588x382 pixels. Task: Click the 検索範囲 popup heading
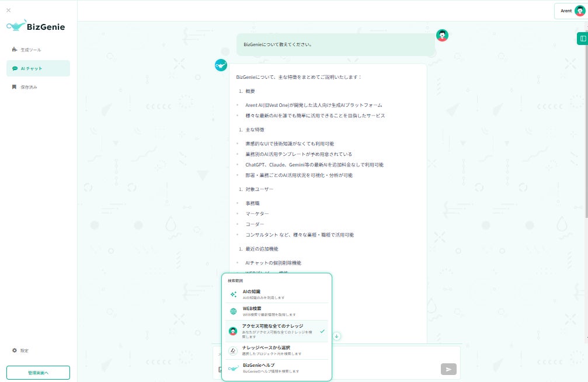pos(235,281)
